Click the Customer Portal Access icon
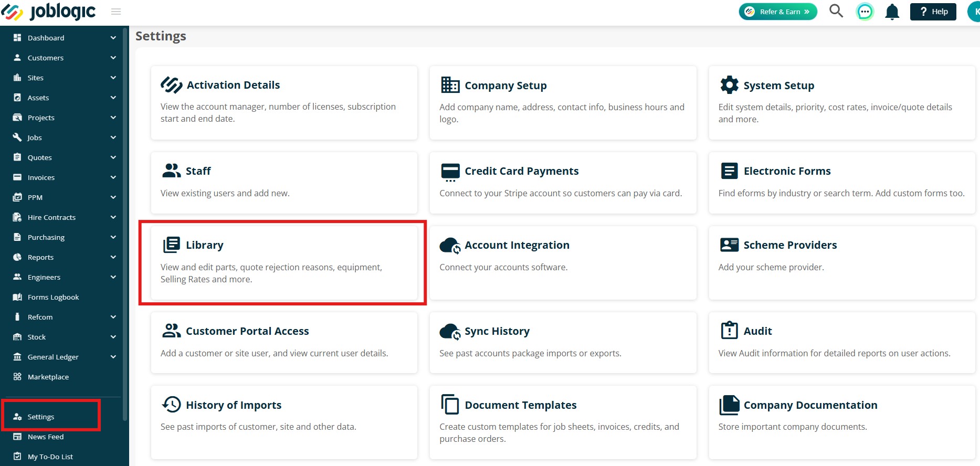 [171, 331]
